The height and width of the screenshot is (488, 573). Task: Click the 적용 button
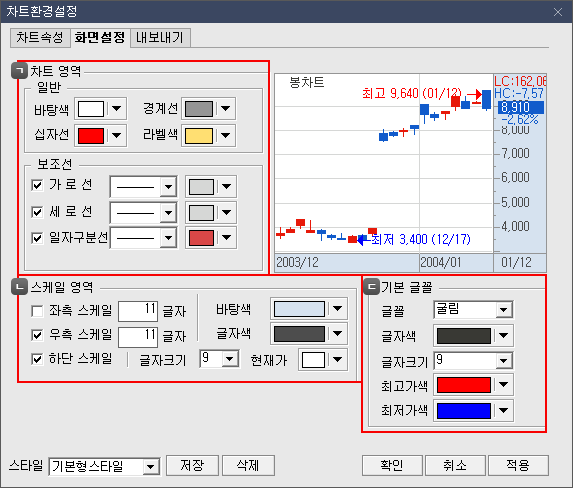518,465
